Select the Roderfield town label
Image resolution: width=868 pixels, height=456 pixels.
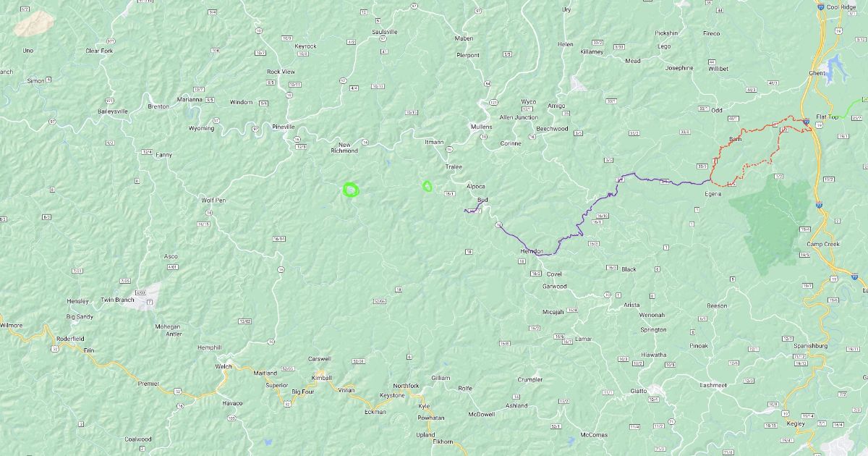point(70,338)
